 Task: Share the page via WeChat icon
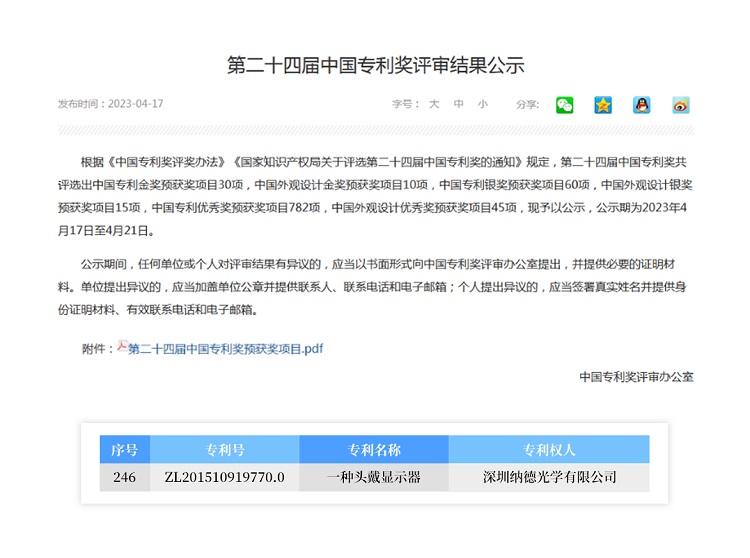coord(566,105)
